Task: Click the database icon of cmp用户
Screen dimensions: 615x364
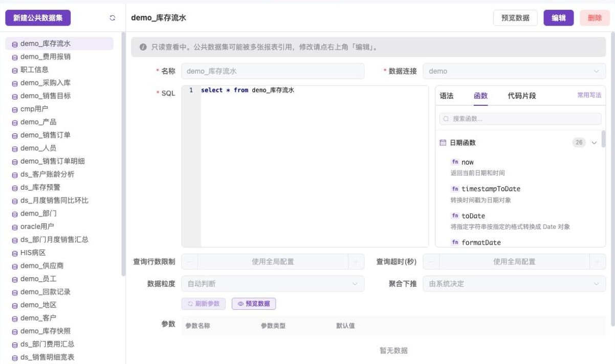Action: 15,109
